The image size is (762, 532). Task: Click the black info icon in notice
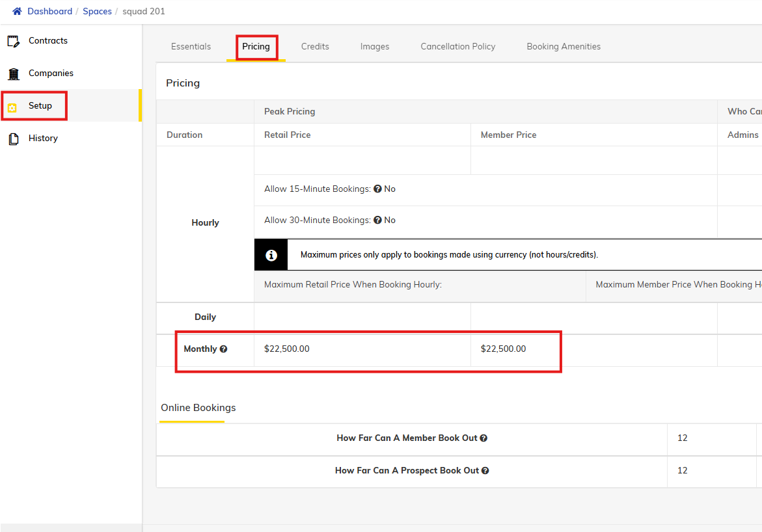271,255
